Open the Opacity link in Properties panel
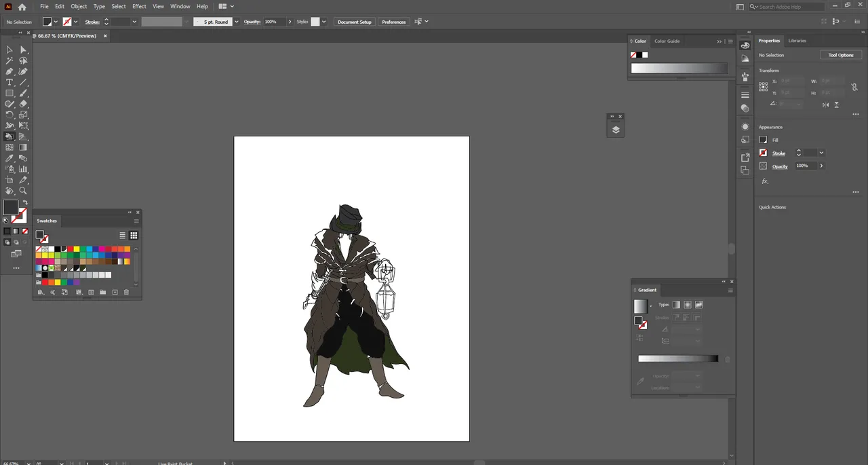 (x=780, y=166)
